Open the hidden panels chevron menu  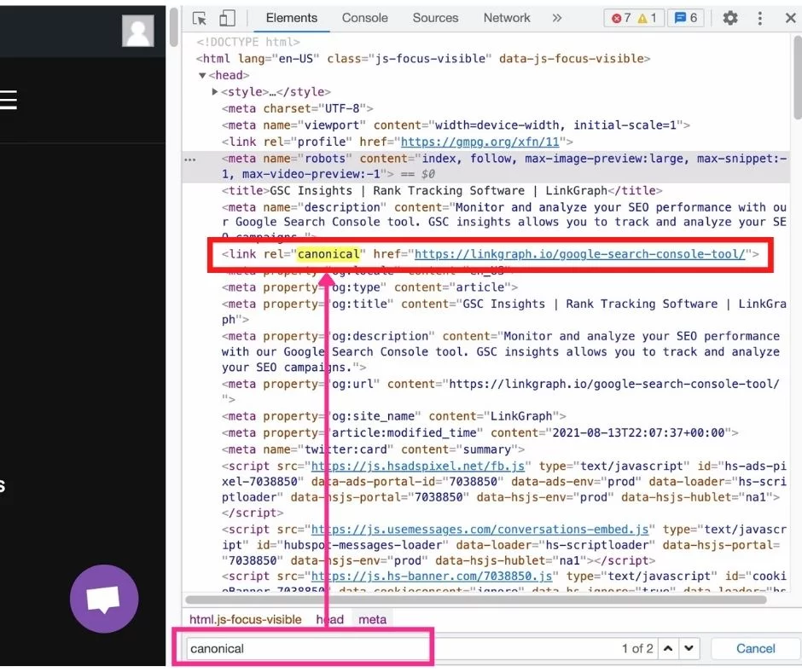559,17
